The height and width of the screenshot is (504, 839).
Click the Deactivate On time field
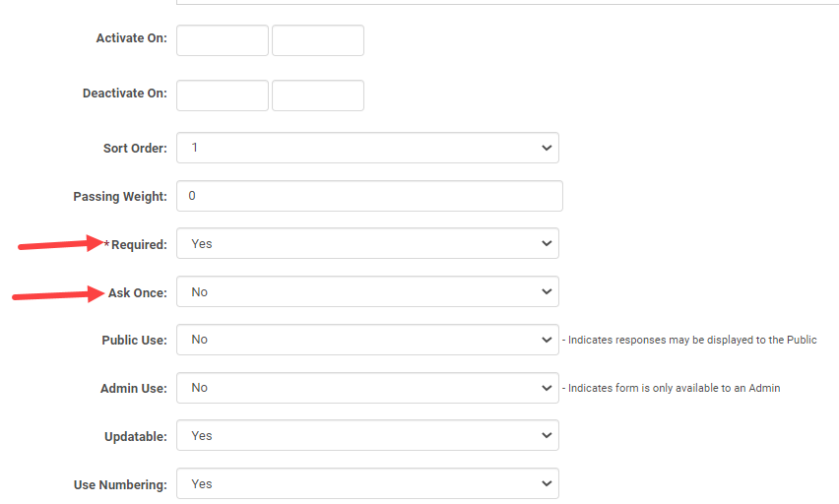coord(317,95)
